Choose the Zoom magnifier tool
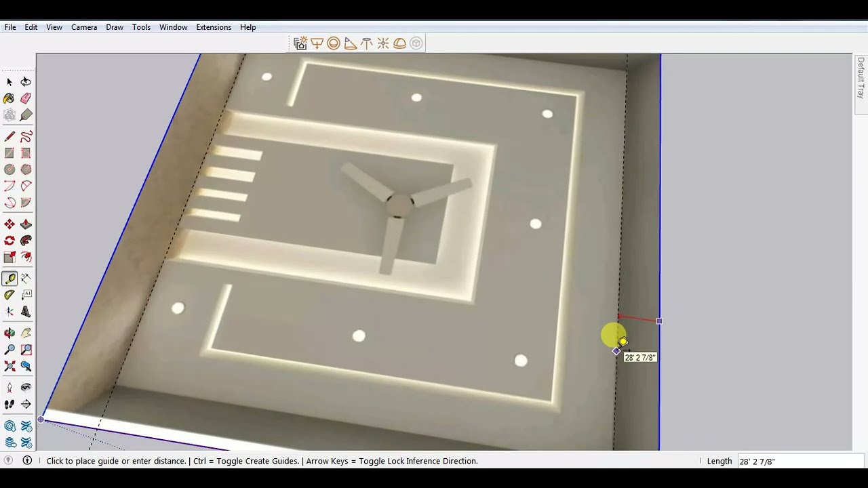 [x=9, y=350]
